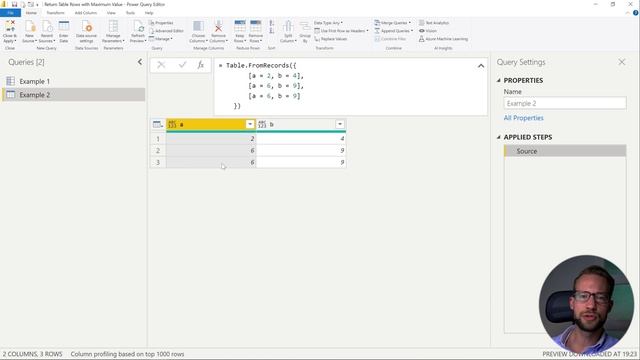This screenshot has height=360, width=640.
Task: Open Data source settings
Action: click(x=87, y=32)
